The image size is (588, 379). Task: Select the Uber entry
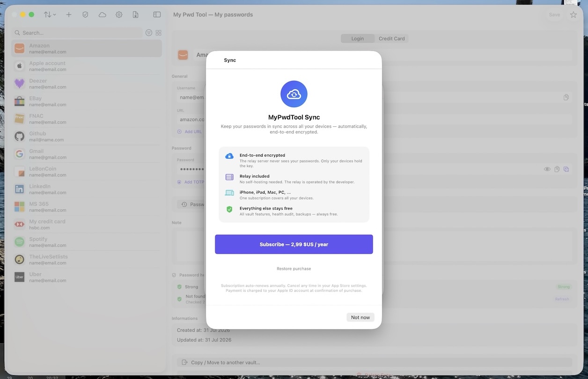87,277
